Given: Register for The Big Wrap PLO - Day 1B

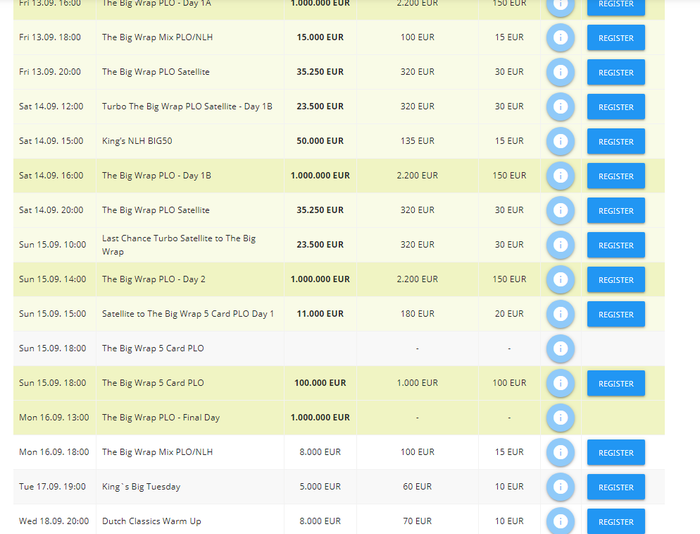Looking at the screenshot, I should [x=616, y=176].
